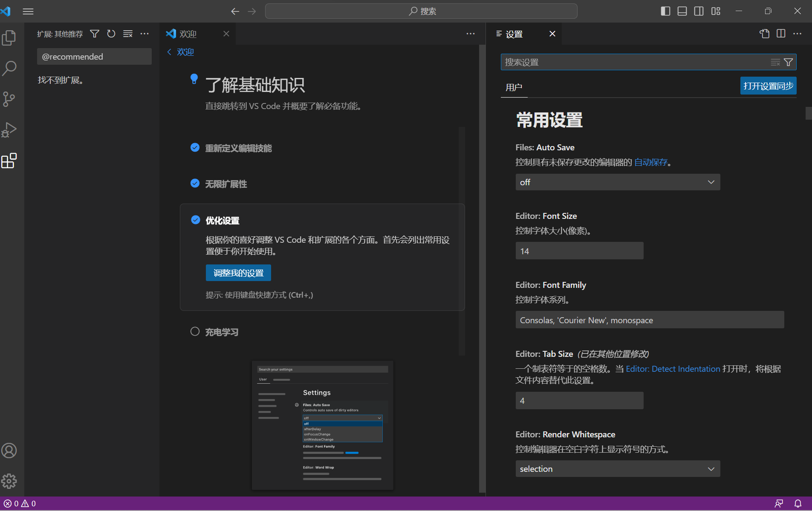Open the Manage gear icon
The height and width of the screenshot is (511, 812).
9,481
